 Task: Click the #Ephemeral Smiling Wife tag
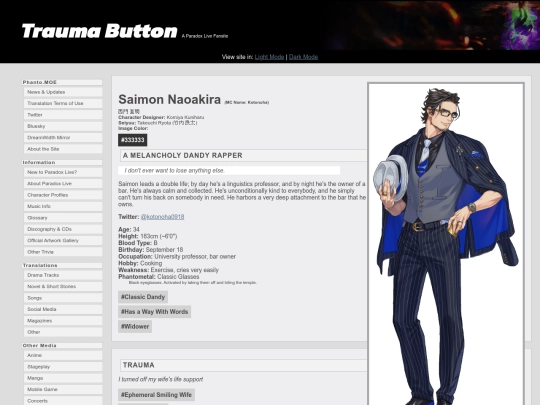156,395
